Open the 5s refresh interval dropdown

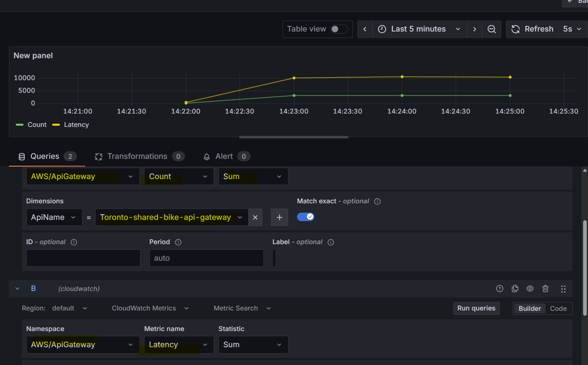point(573,29)
